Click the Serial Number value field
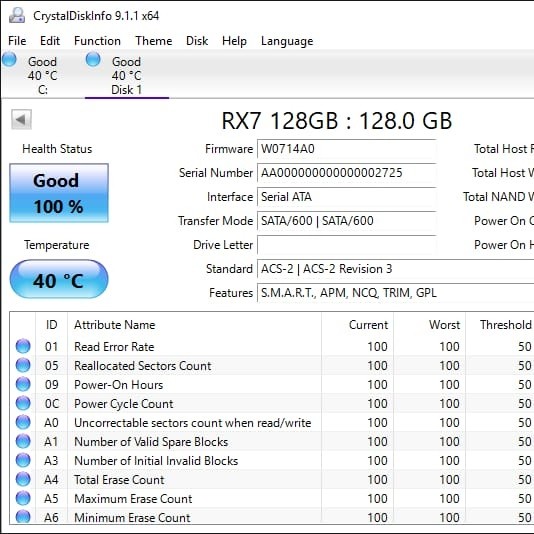Viewport: 534px width, 534px height. tap(346, 173)
